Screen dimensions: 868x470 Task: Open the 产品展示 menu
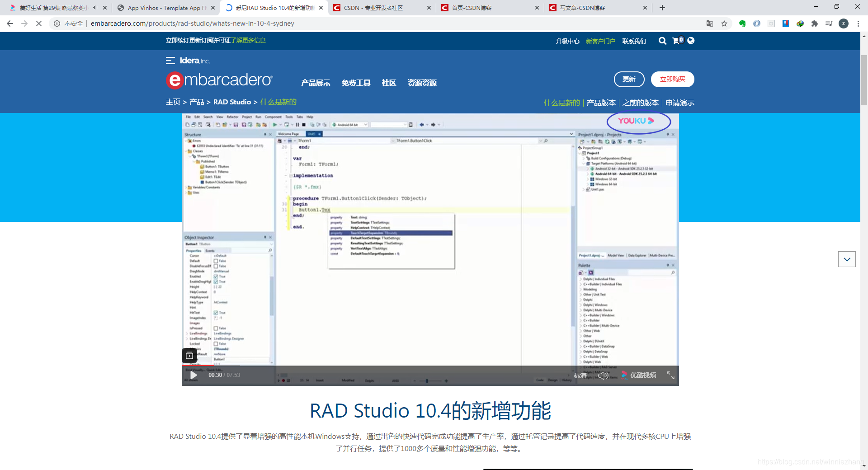316,83
